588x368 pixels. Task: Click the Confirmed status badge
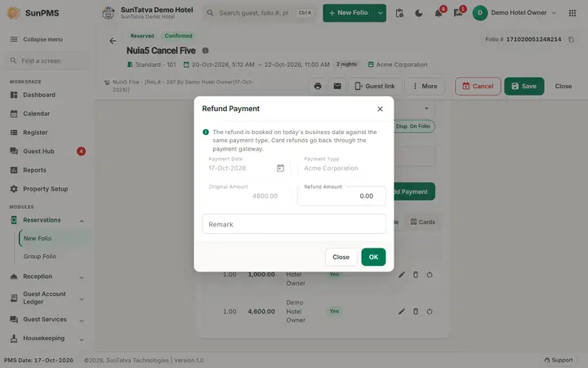point(179,36)
